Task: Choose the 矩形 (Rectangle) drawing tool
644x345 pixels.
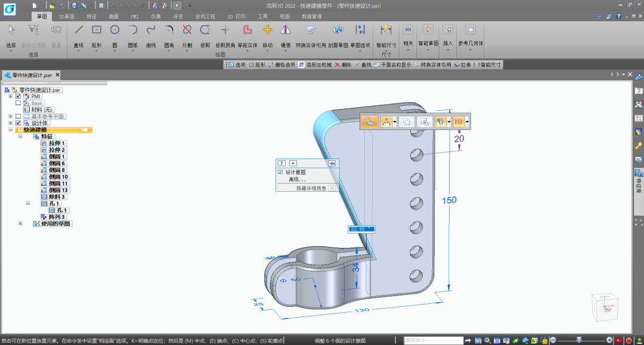Action: [x=97, y=30]
